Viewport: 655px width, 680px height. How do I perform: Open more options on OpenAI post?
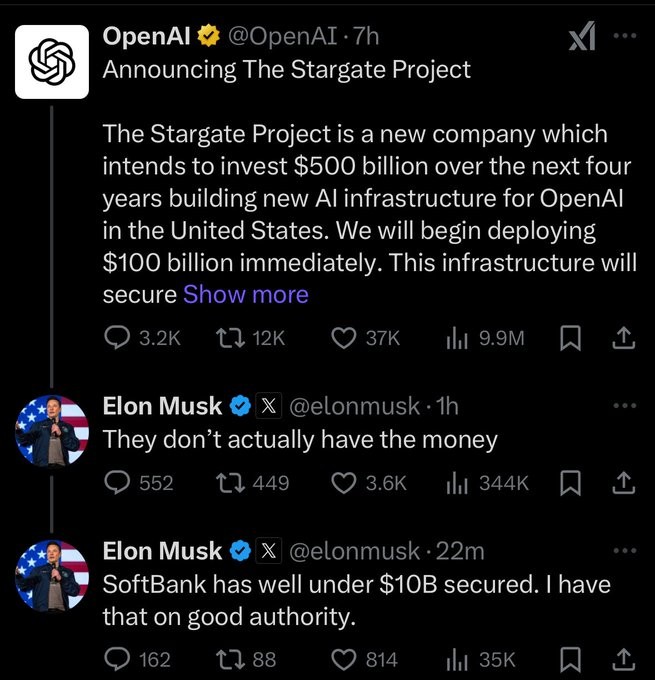(624, 34)
